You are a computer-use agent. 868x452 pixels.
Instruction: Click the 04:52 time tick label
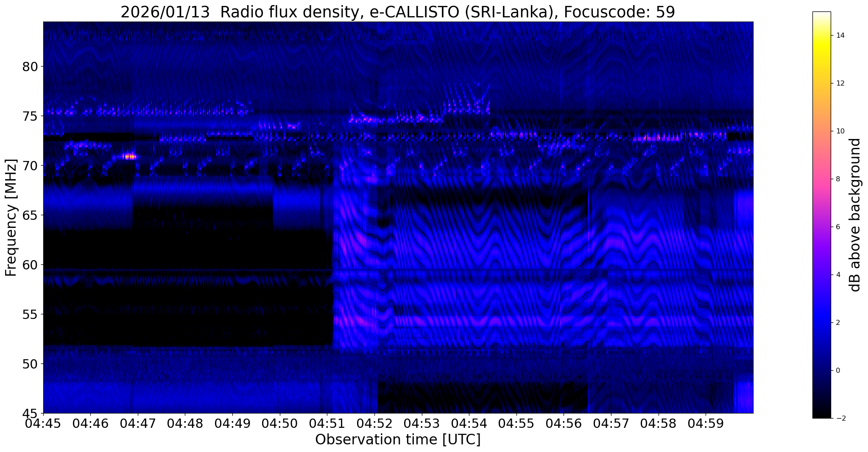pos(375,423)
